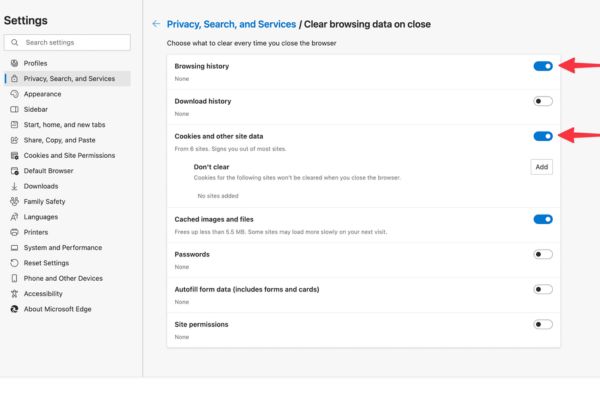The height and width of the screenshot is (400, 600).
Task: Enable the Passwords toggle
Action: 543,254
